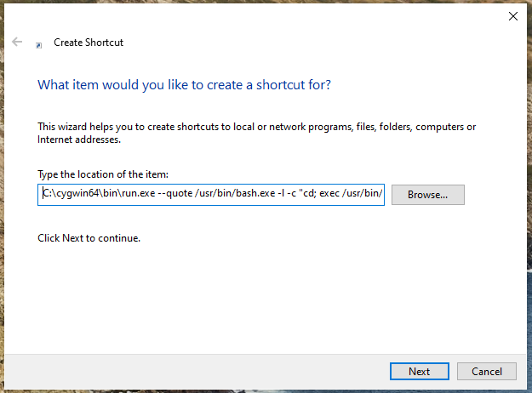
Task: Cancel the Create Shortcut wizard
Action: (x=487, y=371)
